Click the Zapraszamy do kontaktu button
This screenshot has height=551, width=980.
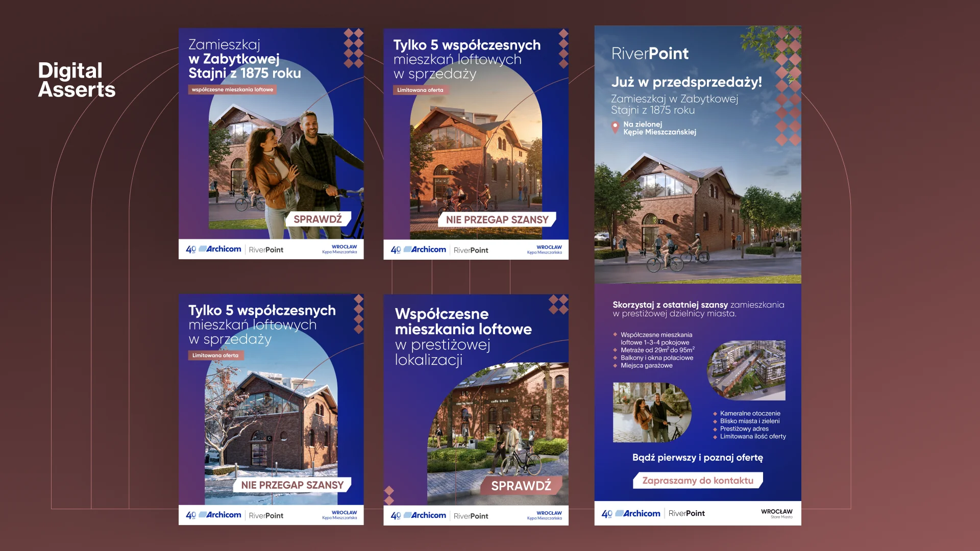click(x=698, y=480)
